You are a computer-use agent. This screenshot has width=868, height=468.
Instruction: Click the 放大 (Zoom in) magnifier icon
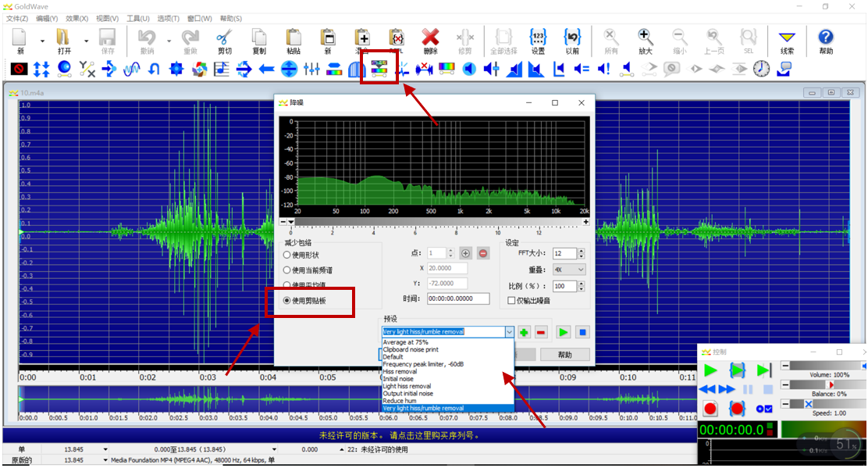coord(645,37)
